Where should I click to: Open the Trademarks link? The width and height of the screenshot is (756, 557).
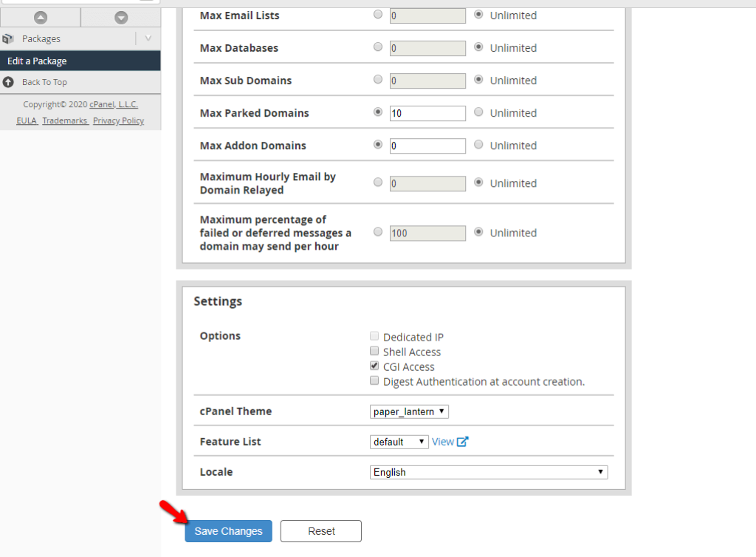coord(65,120)
